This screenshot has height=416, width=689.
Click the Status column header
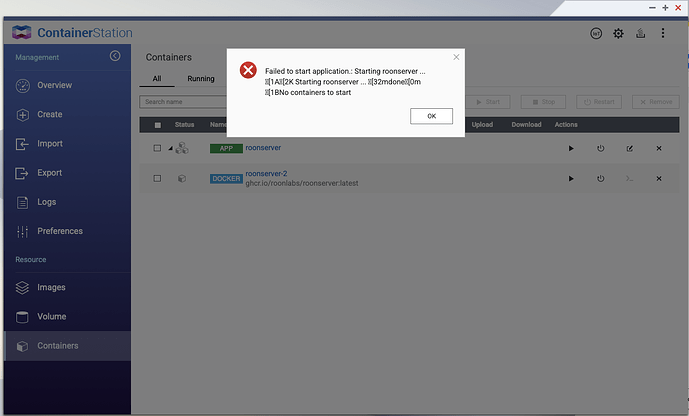tap(184, 125)
